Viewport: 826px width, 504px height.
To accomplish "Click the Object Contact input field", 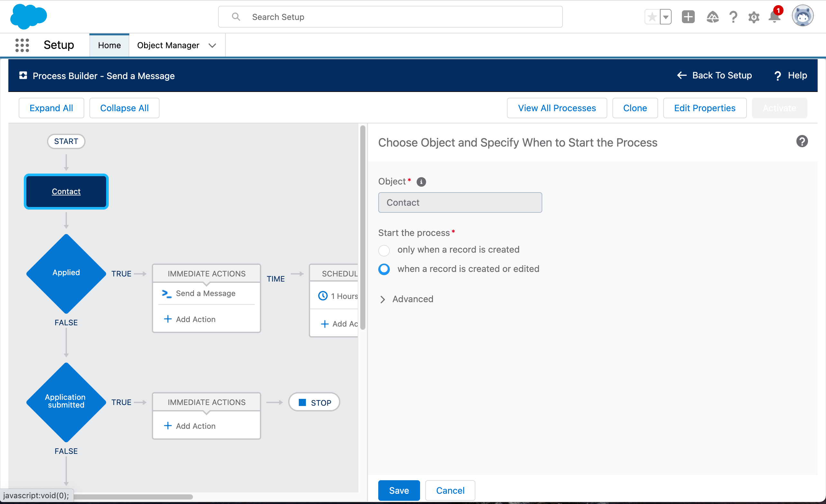I will (460, 203).
